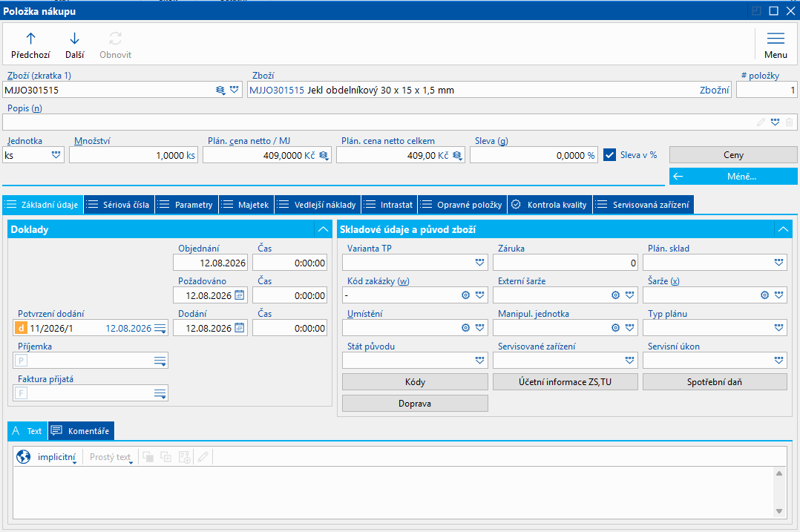Switch to the Sériová čísla tab
This screenshot has height=532, width=800.
(x=119, y=205)
